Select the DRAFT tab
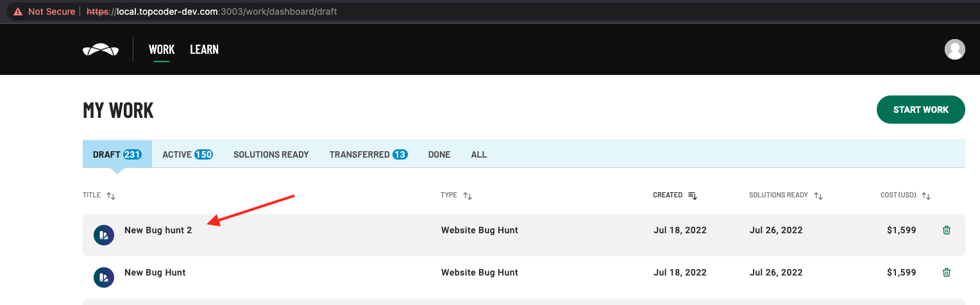The image size is (980, 305). click(x=117, y=154)
